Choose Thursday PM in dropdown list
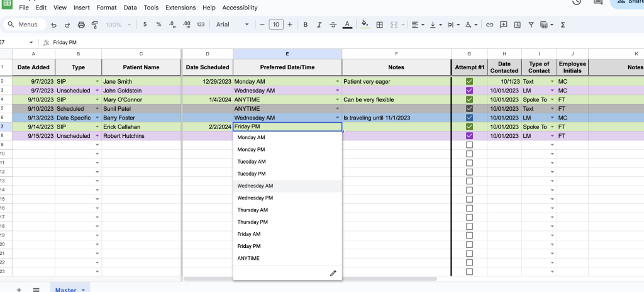The image size is (644, 292). point(287,222)
